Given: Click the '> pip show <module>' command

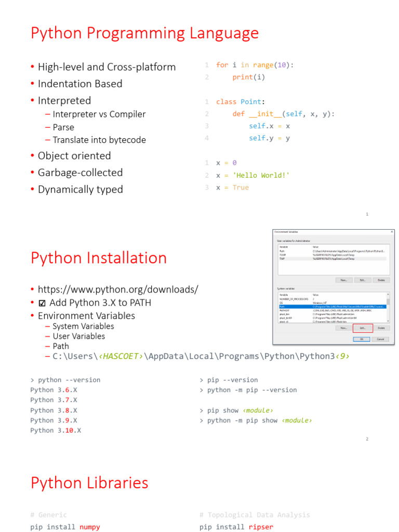Looking at the screenshot, I should pyautogui.click(x=236, y=410).
